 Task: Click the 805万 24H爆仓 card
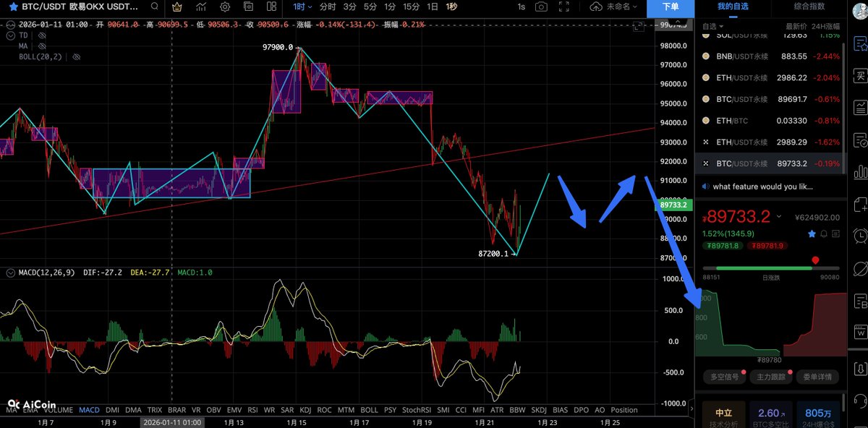(817, 414)
